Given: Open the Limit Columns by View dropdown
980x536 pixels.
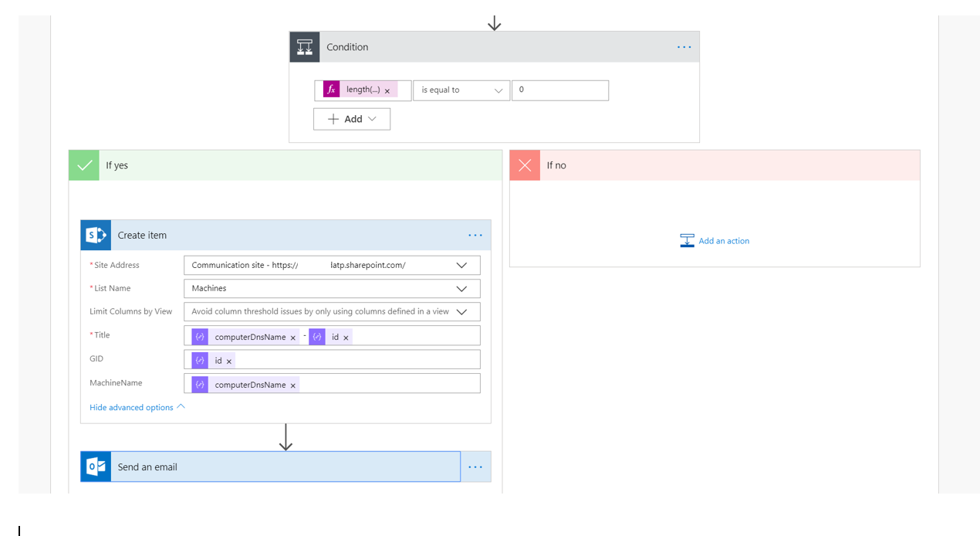Looking at the screenshot, I should (461, 312).
